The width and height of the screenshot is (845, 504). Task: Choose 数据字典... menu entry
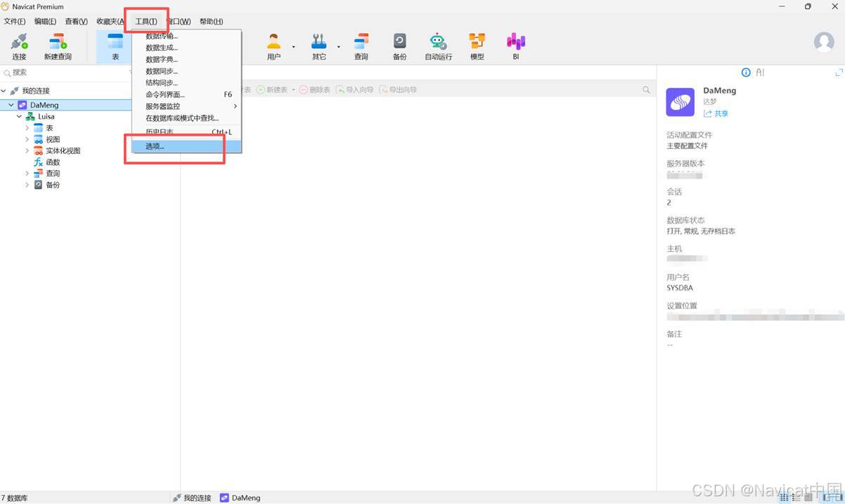click(187, 59)
